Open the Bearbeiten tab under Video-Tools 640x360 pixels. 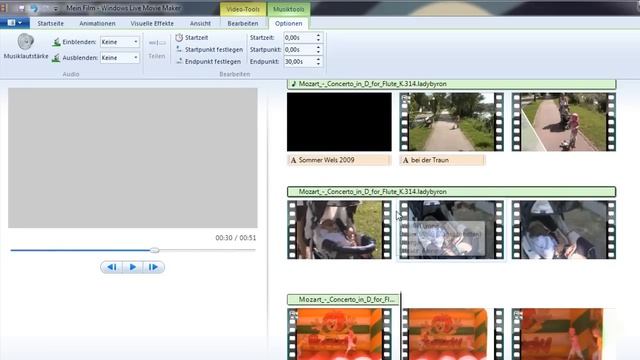[x=243, y=23]
